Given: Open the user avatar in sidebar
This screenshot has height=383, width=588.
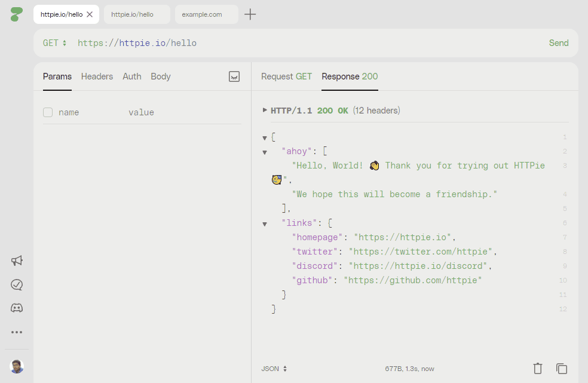Looking at the screenshot, I should 17,366.
